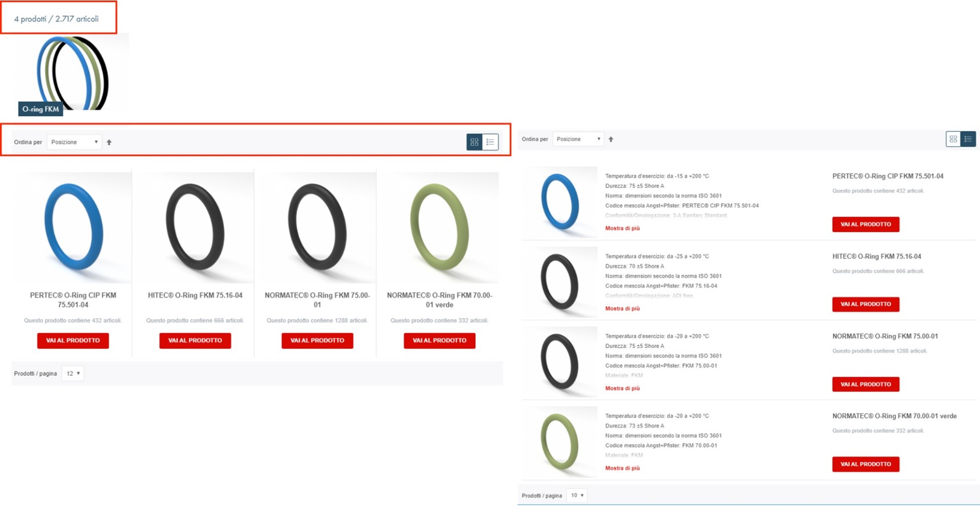Open the O-ring FKM category thumbnail

click(x=74, y=74)
